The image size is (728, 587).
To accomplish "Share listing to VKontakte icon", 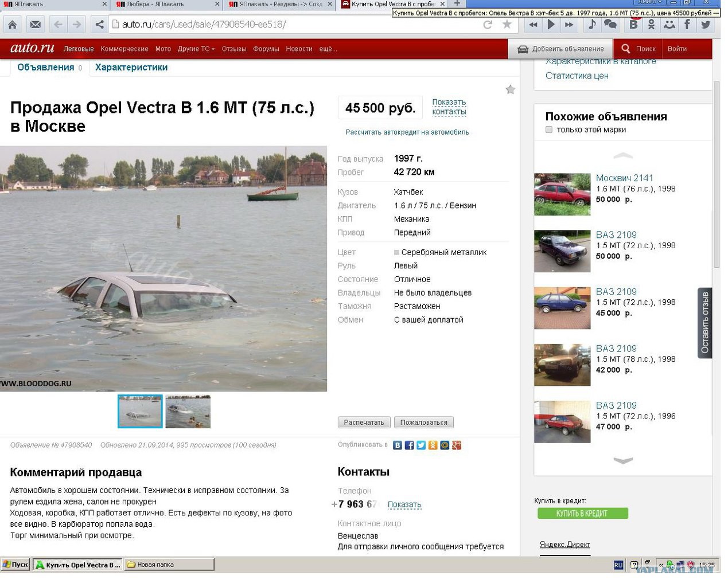I will pyautogui.click(x=397, y=445).
